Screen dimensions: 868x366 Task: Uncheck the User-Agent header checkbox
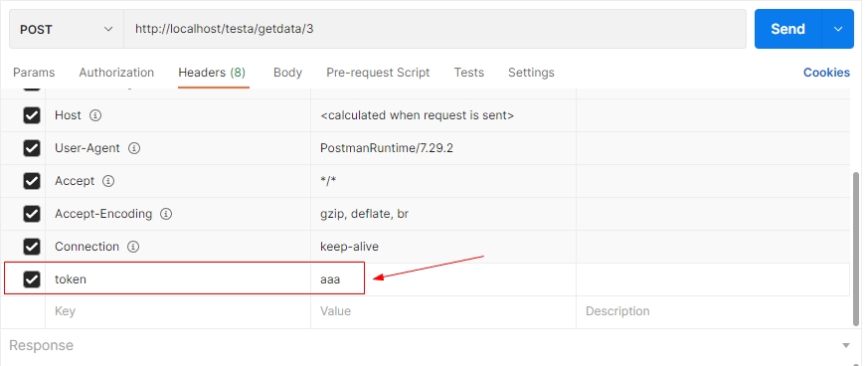tap(32, 148)
